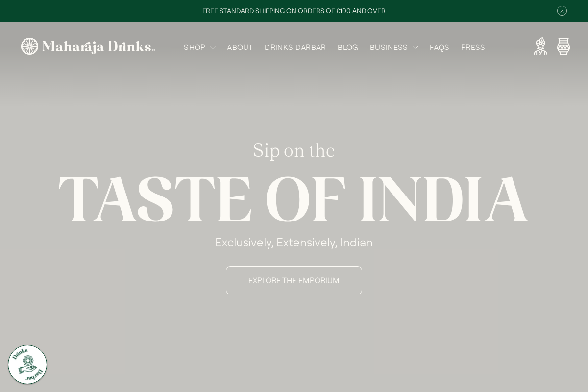The height and width of the screenshot is (392, 588).
Task: View the cart by clicking the pot icon
Action: point(563,47)
